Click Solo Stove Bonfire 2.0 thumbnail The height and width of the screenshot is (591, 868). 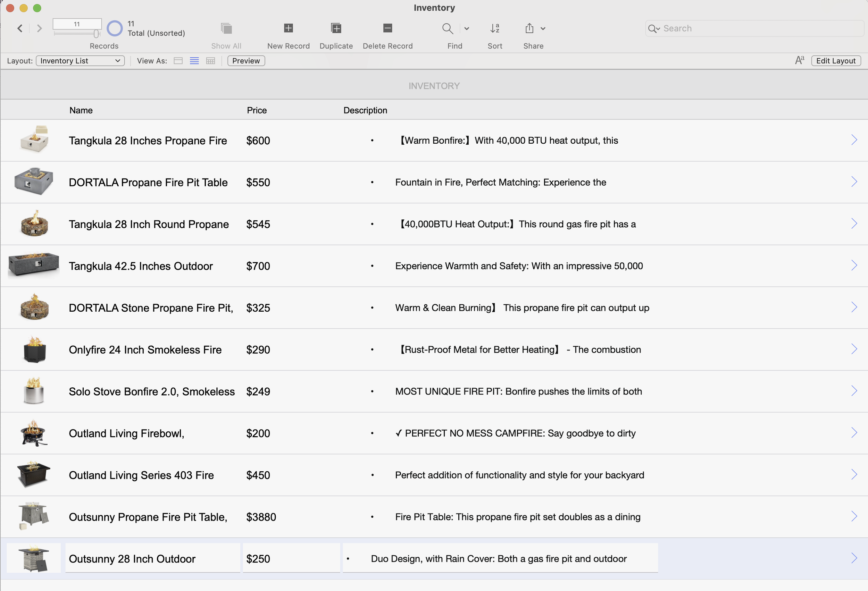point(34,391)
